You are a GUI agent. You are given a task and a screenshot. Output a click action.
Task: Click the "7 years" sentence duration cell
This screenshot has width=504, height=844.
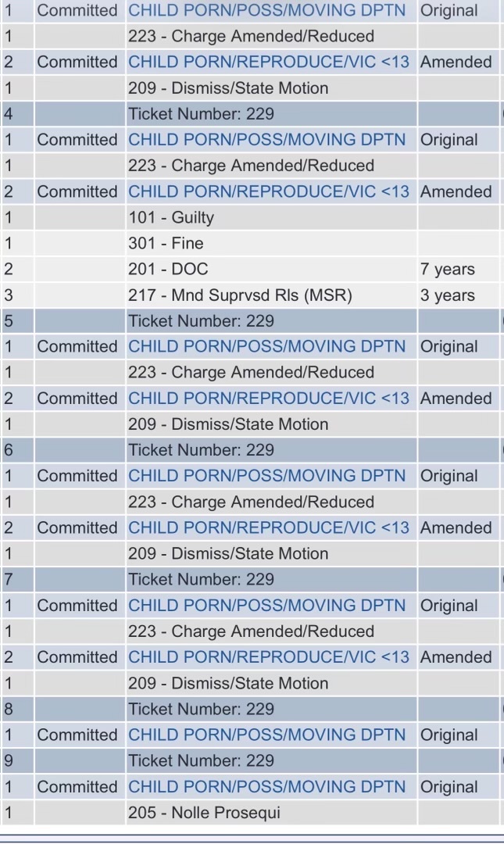point(447,269)
